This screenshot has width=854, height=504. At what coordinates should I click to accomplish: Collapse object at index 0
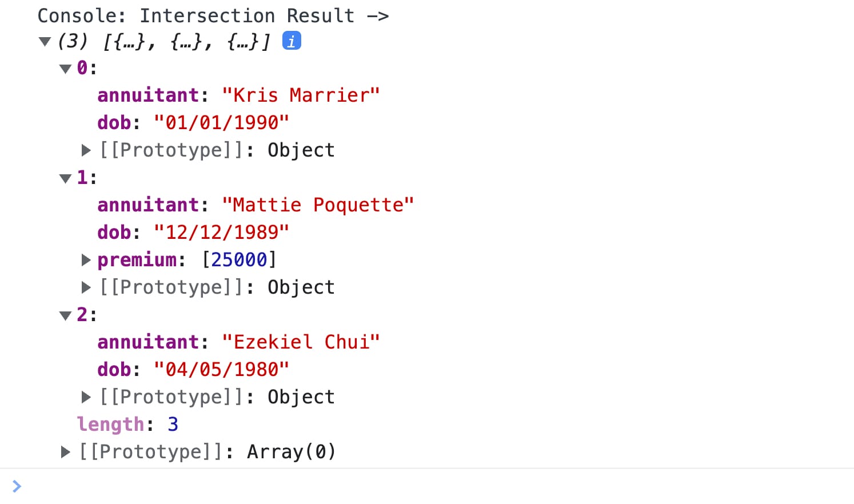(x=65, y=69)
